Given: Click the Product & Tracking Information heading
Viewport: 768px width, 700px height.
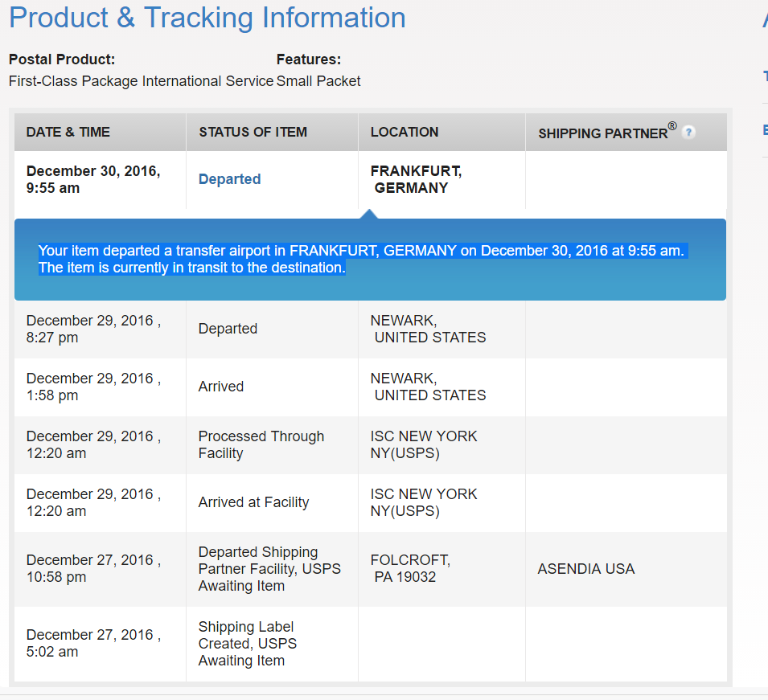Looking at the screenshot, I should point(207,18).
